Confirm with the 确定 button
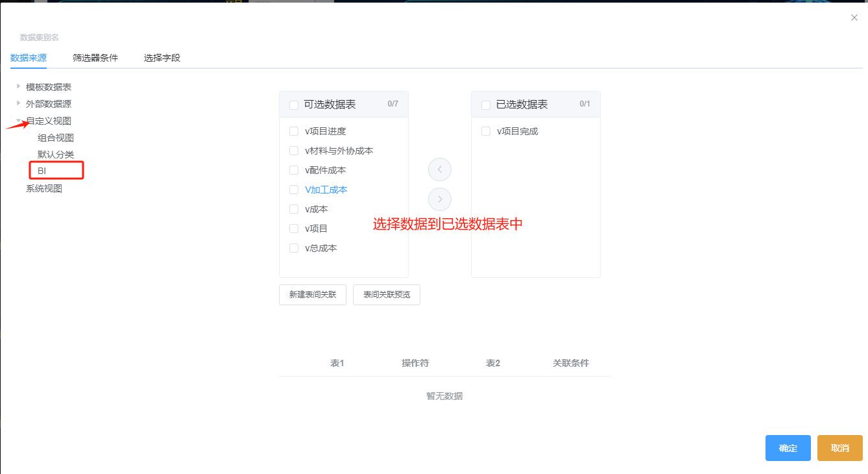 click(788, 448)
